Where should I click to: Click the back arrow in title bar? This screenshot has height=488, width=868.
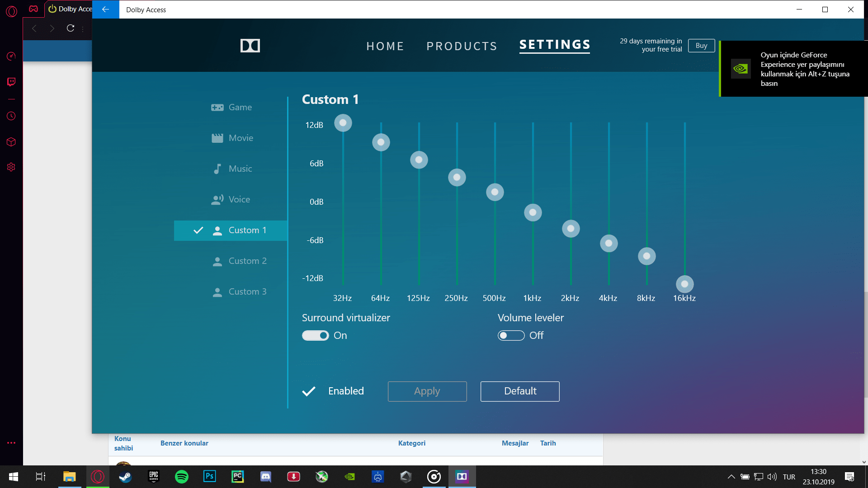pos(105,9)
